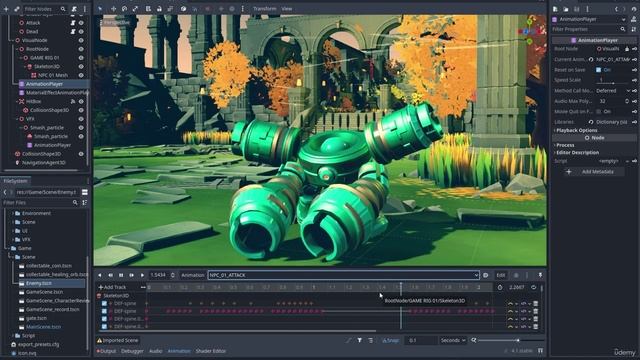Hide the Attack node
This screenshot has height=360, width=640.
(x=81, y=23)
